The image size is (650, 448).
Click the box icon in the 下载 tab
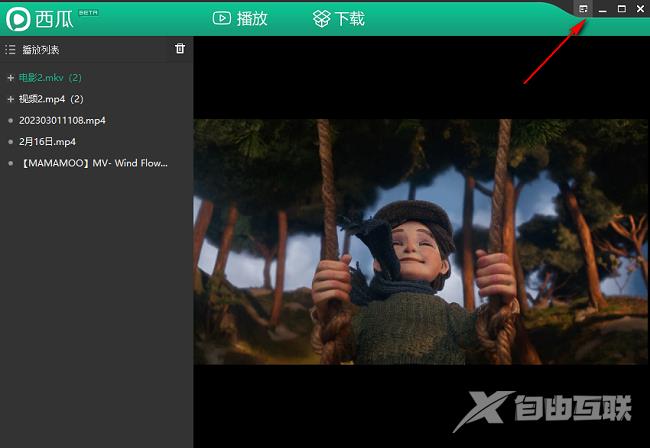321,18
